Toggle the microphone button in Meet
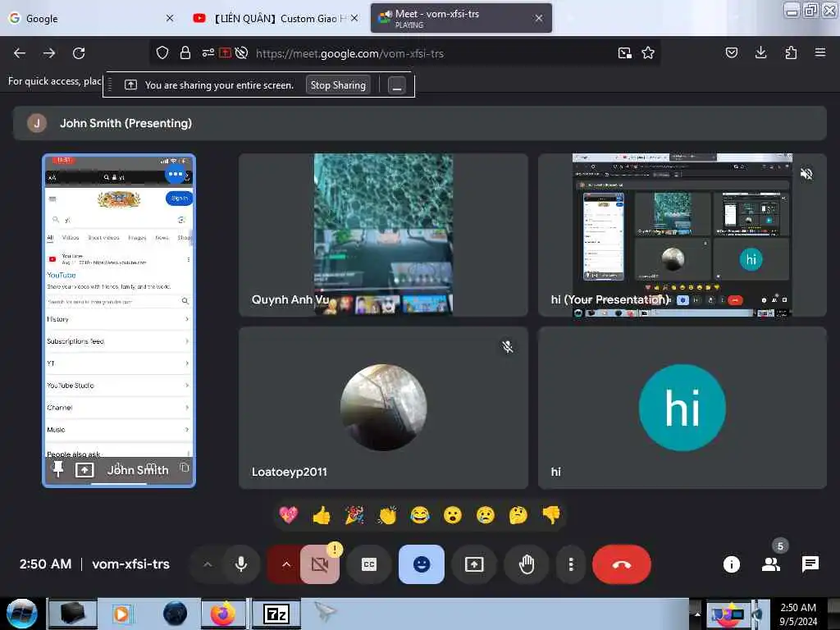The width and height of the screenshot is (840, 630). tap(241, 564)
